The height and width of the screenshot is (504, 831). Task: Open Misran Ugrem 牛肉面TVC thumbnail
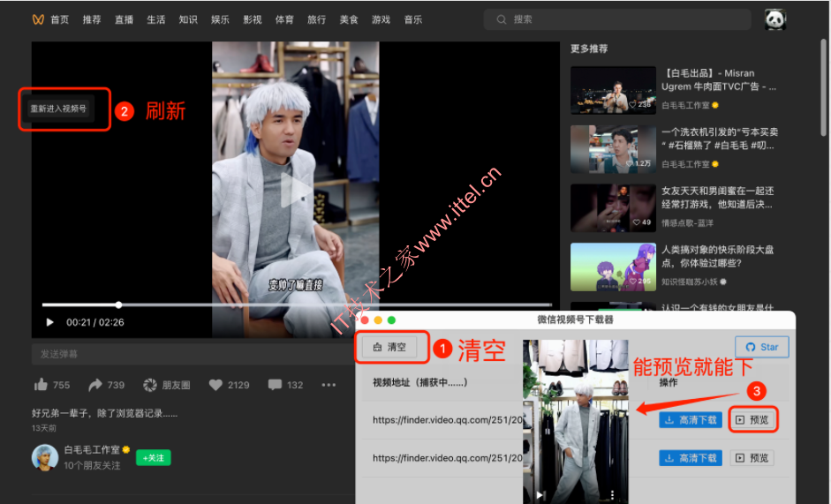coord(613,90)
